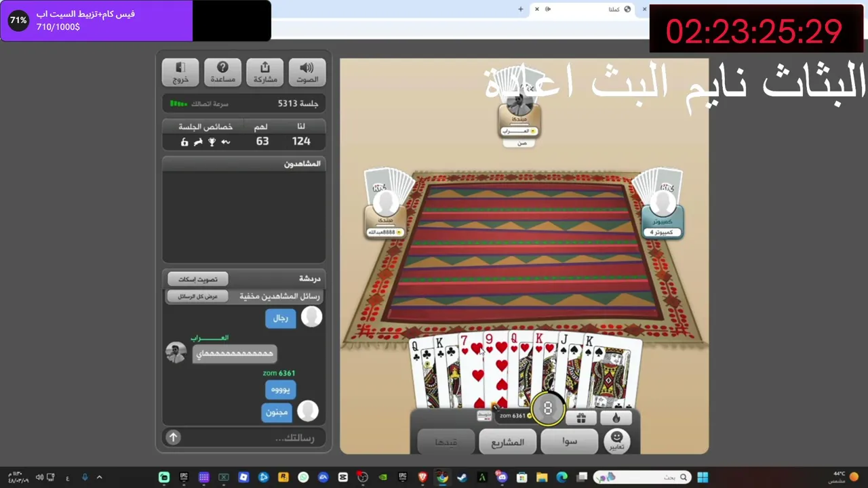This screenshot has width=868, height=488.
Task: Open the gift icon button
Action: 581,418
